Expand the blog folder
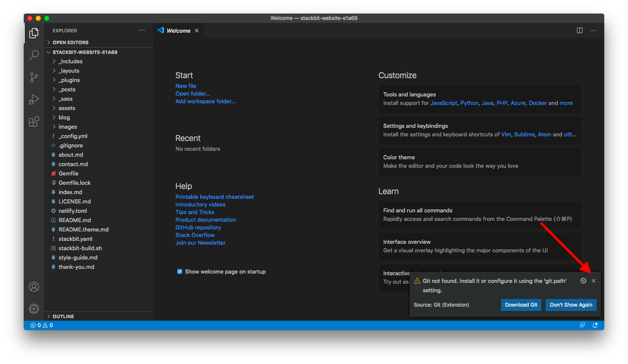Image resolution: width=628 pixels, height=364 pixels. [x=99, y=118]
